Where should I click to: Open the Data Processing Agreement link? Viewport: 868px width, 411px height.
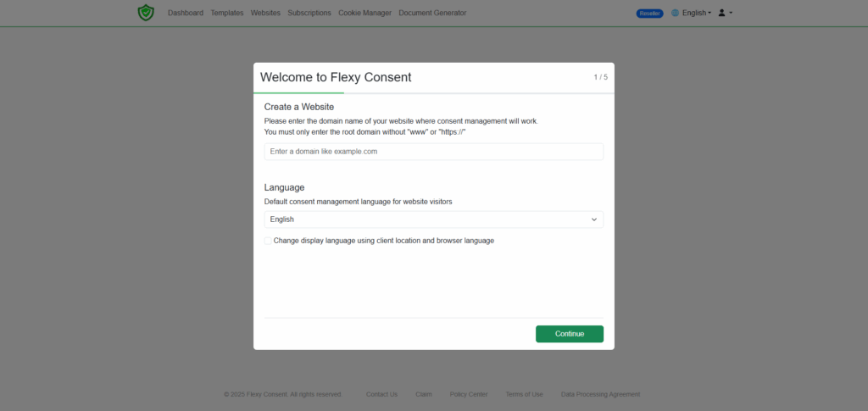[601, 394]
